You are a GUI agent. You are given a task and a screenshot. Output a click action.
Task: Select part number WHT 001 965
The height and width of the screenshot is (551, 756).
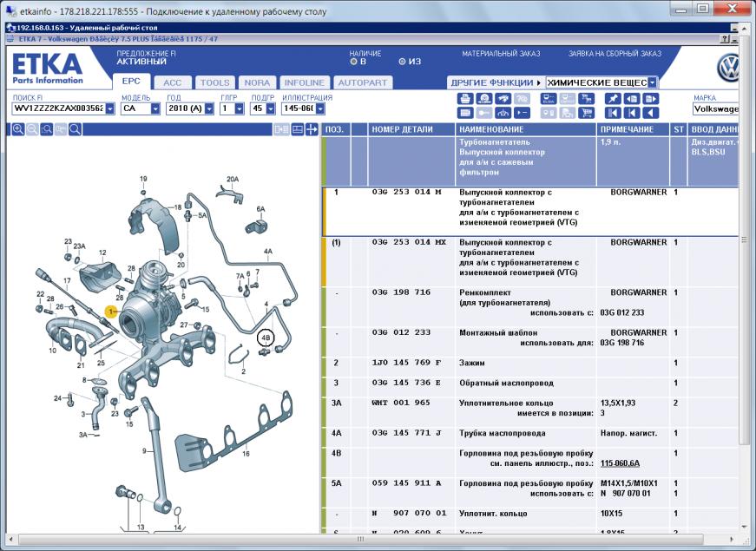tap(401, 403)
